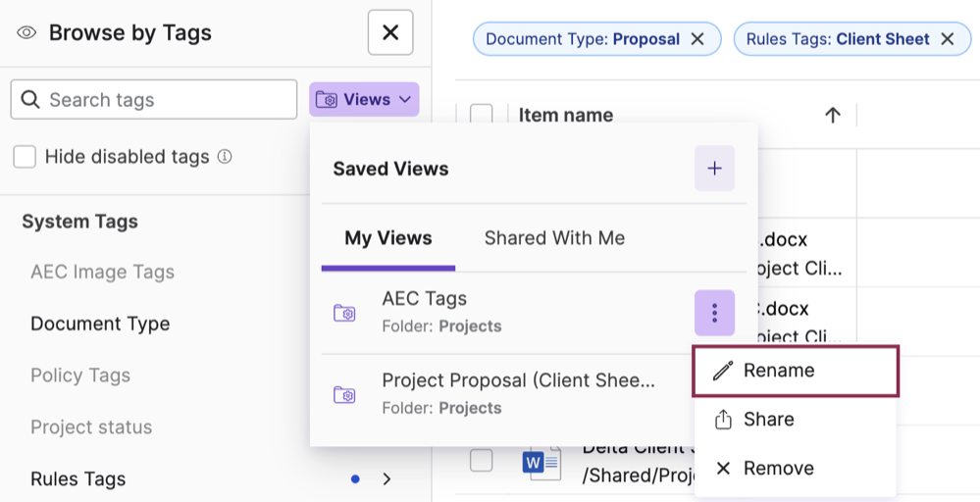Sort by Item name using arrow
Viewport: 980px width, 502px height.
[x=833, y=116]
